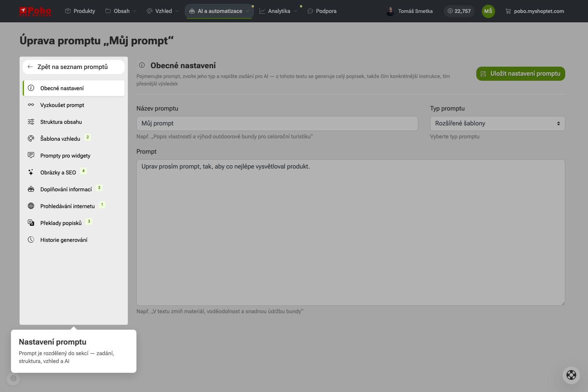Click the Analytika chart icon

pos(262,11)
